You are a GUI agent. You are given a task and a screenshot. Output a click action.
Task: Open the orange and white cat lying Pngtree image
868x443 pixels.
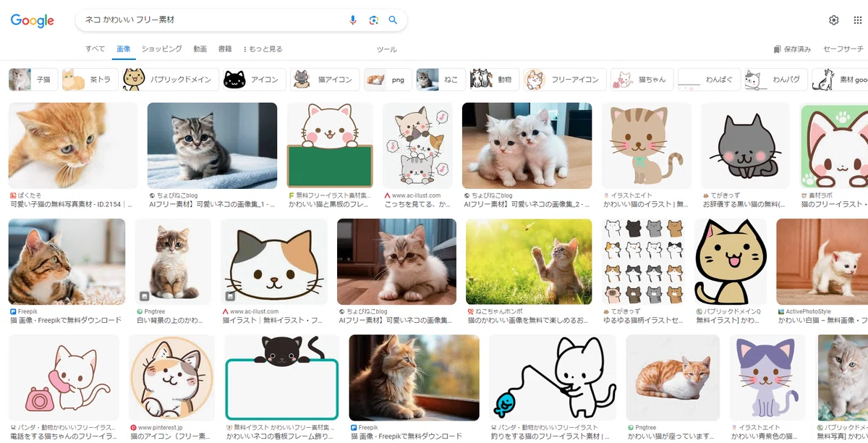(x=673, y=377)
